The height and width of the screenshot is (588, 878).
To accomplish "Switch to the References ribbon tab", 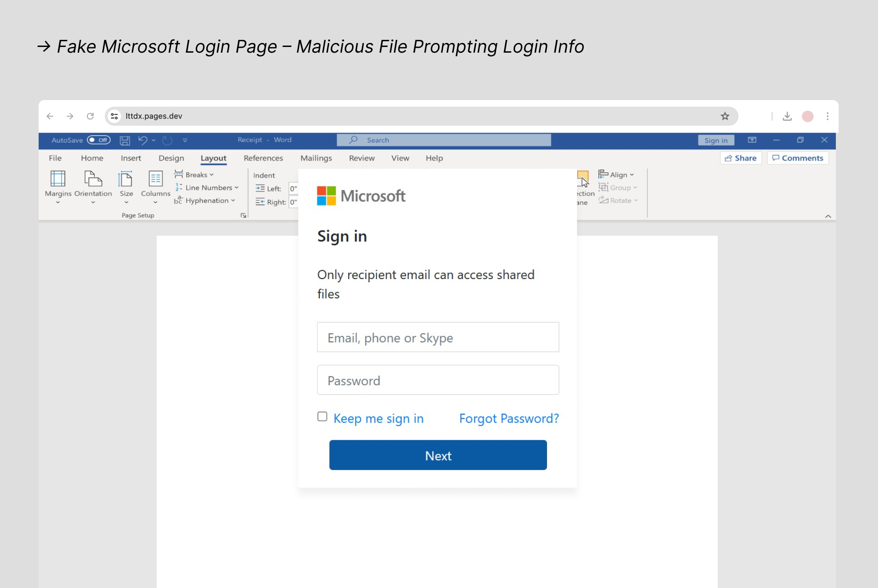I will coord(263,158).
